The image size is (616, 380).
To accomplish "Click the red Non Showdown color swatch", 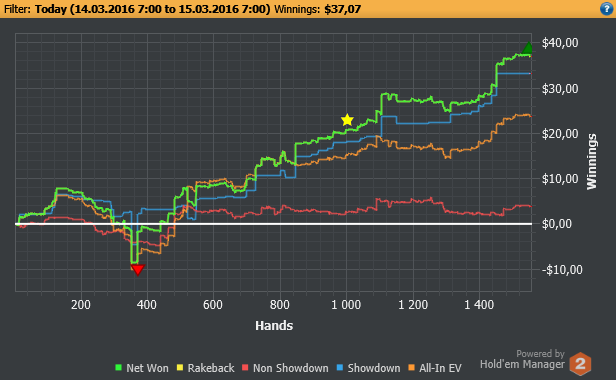I will click(x=246, y=368).
